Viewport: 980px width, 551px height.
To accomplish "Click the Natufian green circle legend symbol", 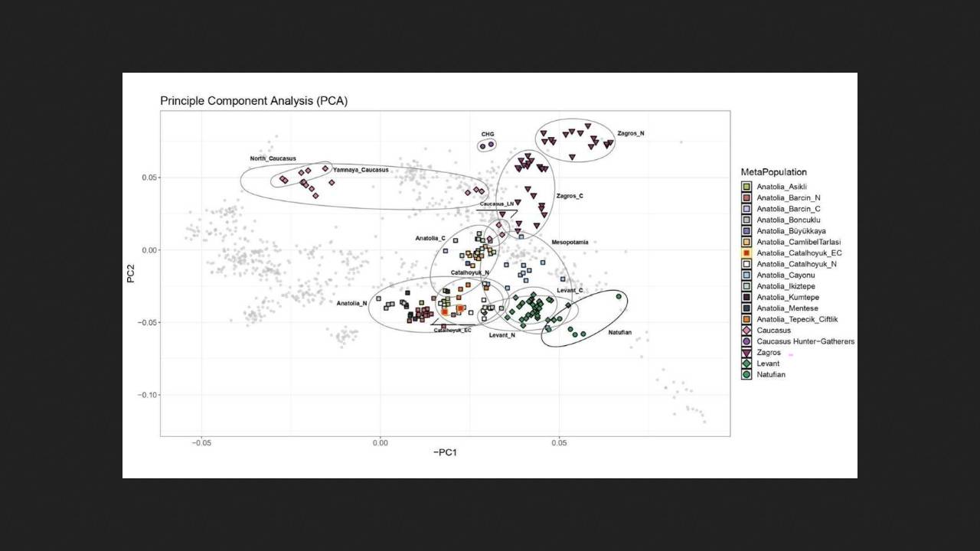I will [x=746, y=374].
